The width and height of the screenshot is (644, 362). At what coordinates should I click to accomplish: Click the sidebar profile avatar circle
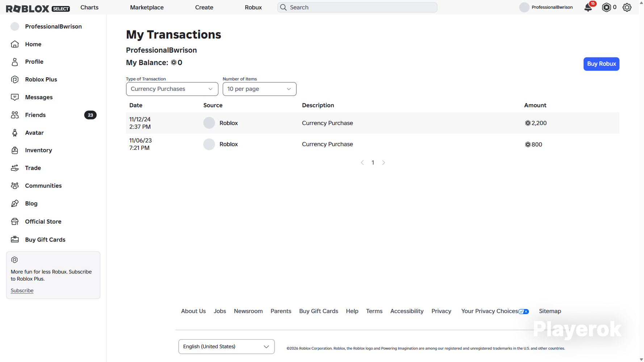click(15, 26)
